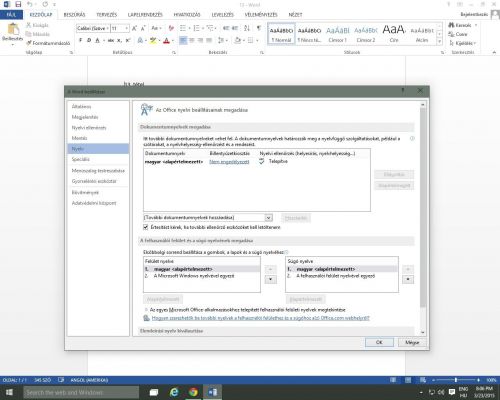The height and width of the screenshot is (400, 500).
Task: Click the Find (Keresés) binoculars icon
Action: pyautogui.click(x=451, y=25)
